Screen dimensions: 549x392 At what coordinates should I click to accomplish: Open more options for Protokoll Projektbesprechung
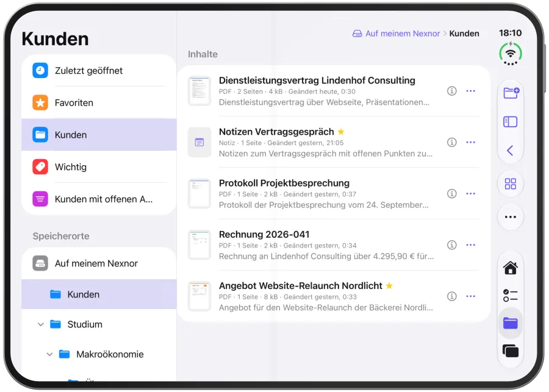[470, 193]
